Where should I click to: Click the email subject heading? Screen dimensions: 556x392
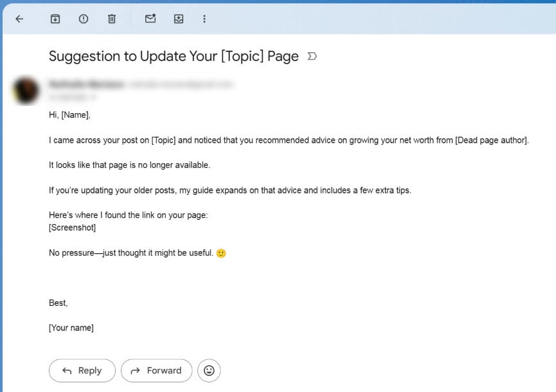(174, 57)
